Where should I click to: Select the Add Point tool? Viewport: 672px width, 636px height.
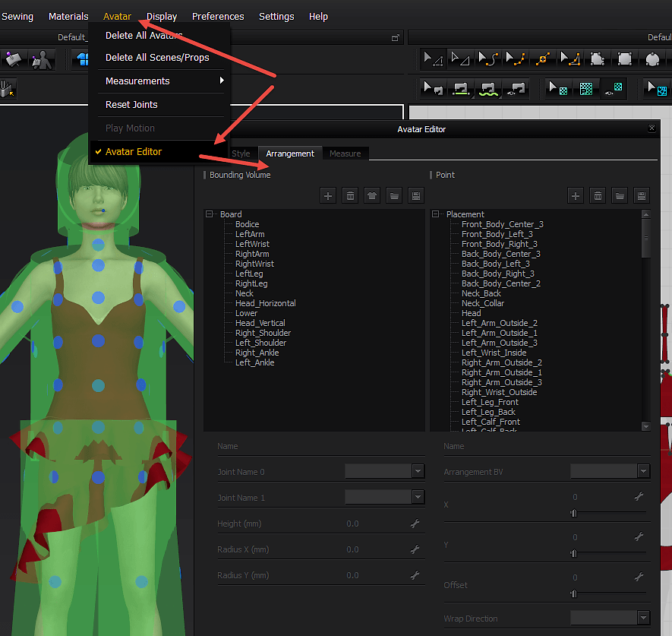(x=543, y=59)
